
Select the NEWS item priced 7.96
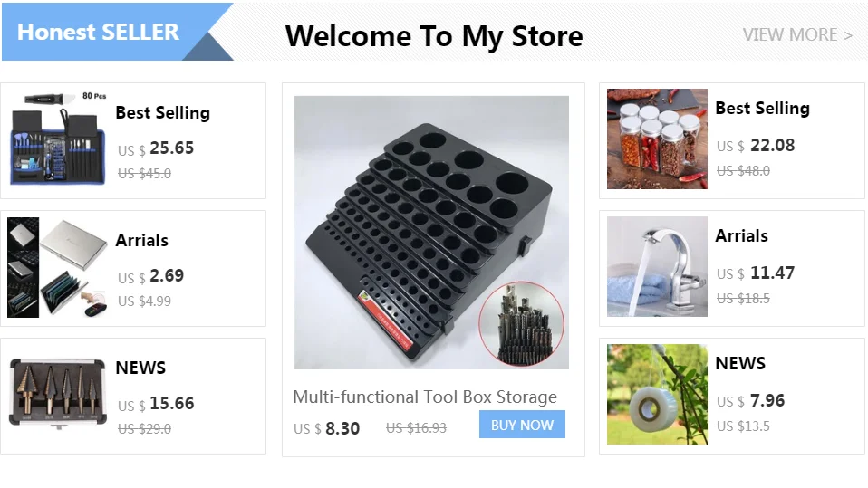(732, 397)
